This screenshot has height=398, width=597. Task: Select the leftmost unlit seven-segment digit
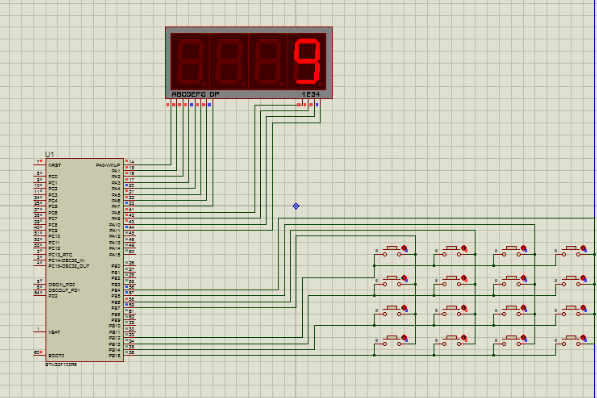point(190,62)
